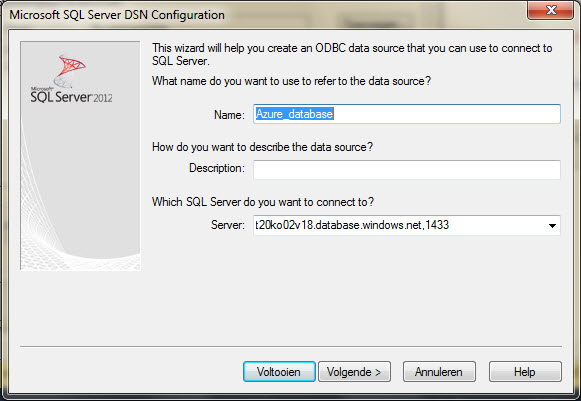The height and width of the screenshot is (401, 581).
Task: Close the DSN Configuration dialog
Action: coord(550,10)
